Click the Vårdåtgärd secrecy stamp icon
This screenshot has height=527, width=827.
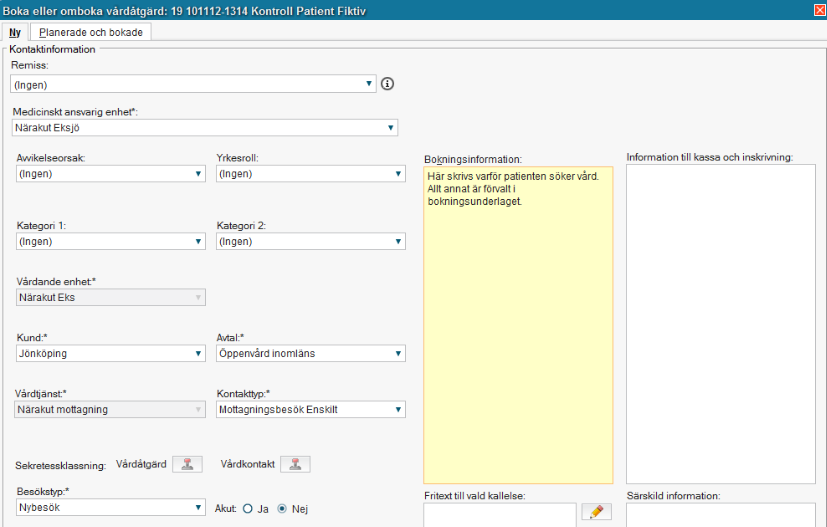click(x=187, y=464)
